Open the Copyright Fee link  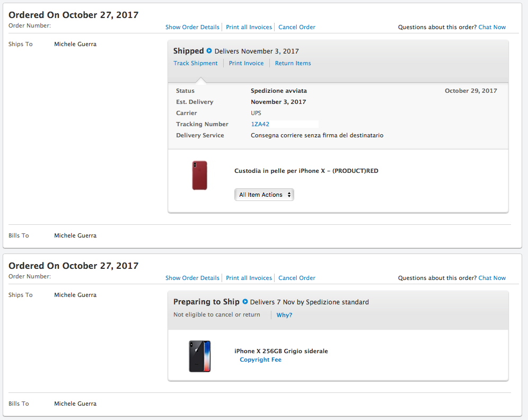pos(260,360)
